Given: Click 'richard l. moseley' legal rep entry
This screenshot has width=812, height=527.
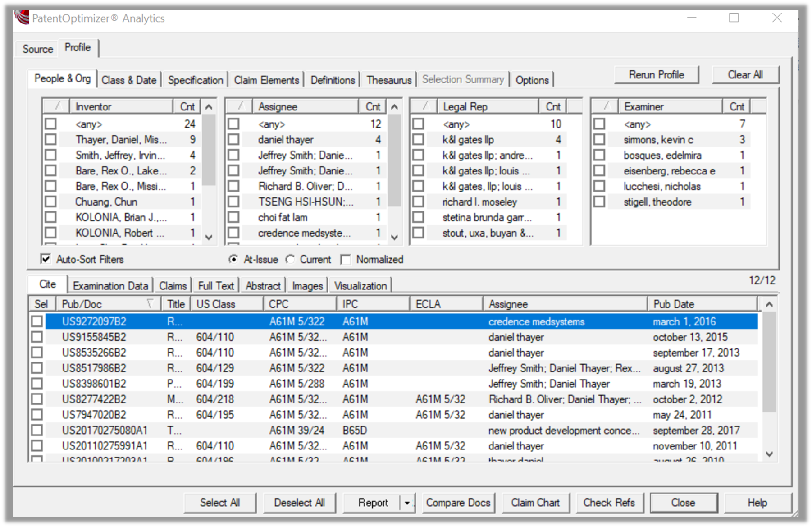Looking at the screenshot, I should tap(479, 202).
